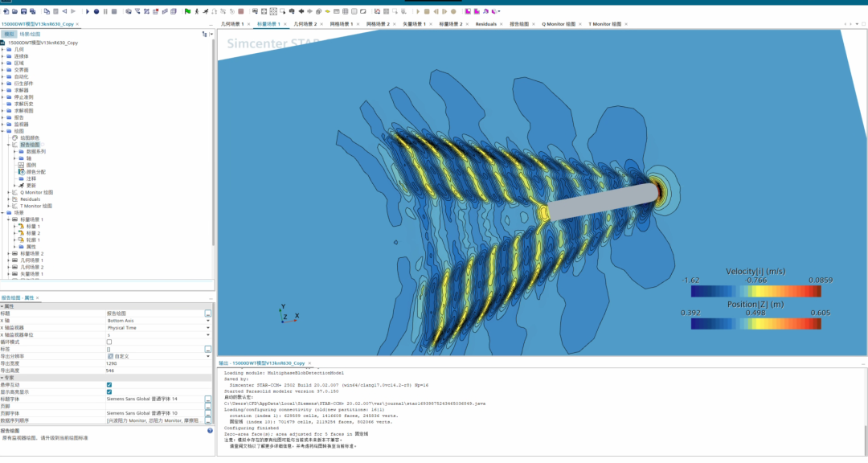Expand the 标量场景 2 tree node
The width and height of the screenshot is (868, 463).
[9, 254]
